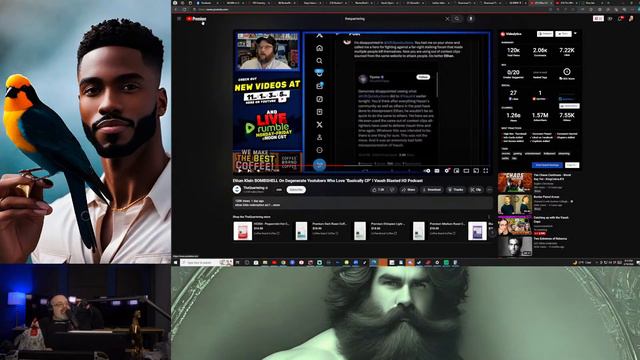
Task: Open account avatar menu on YouTube
Action: (631, 19)
